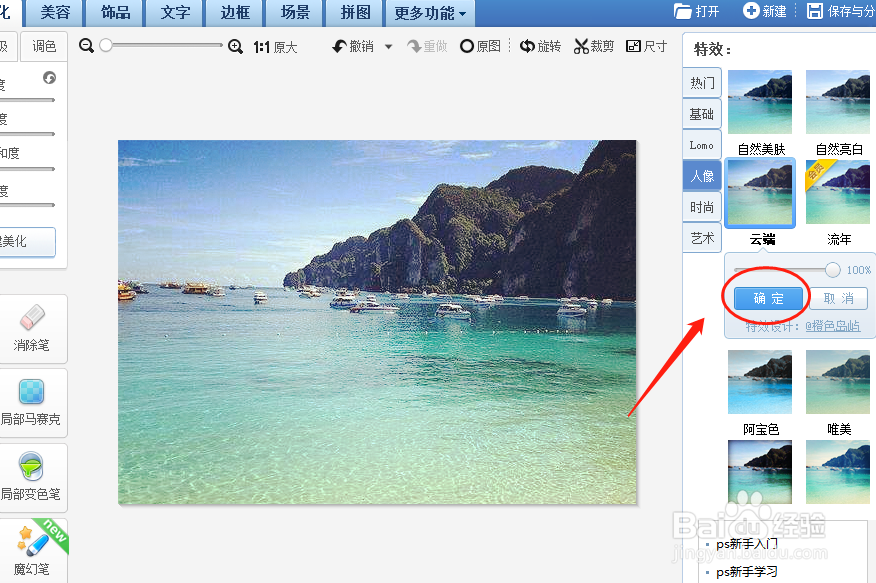Select the 局部变色笔 tool
The width and height of the screenshot is (876, 583).
coord(32,477)
